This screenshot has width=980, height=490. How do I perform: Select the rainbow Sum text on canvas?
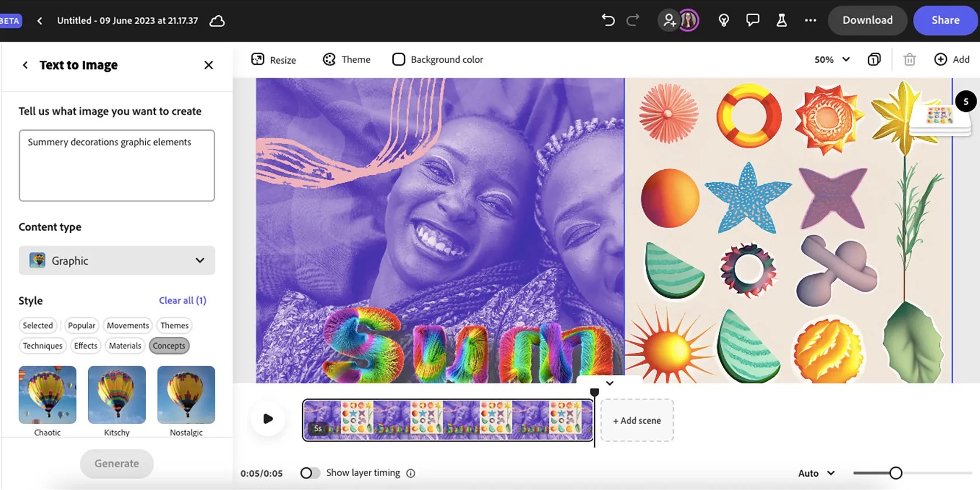tap(467, 345)
